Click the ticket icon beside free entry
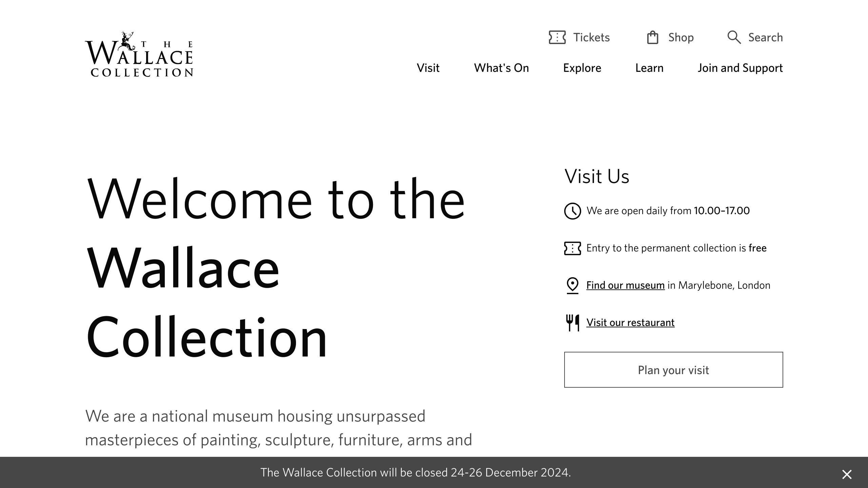This screenshot has width=868, height=488. tap(572, 248)
